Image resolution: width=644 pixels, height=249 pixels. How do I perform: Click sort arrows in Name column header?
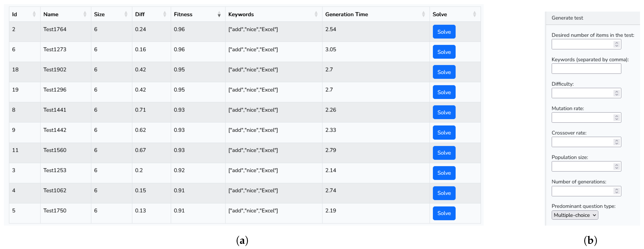click(85, 14)
